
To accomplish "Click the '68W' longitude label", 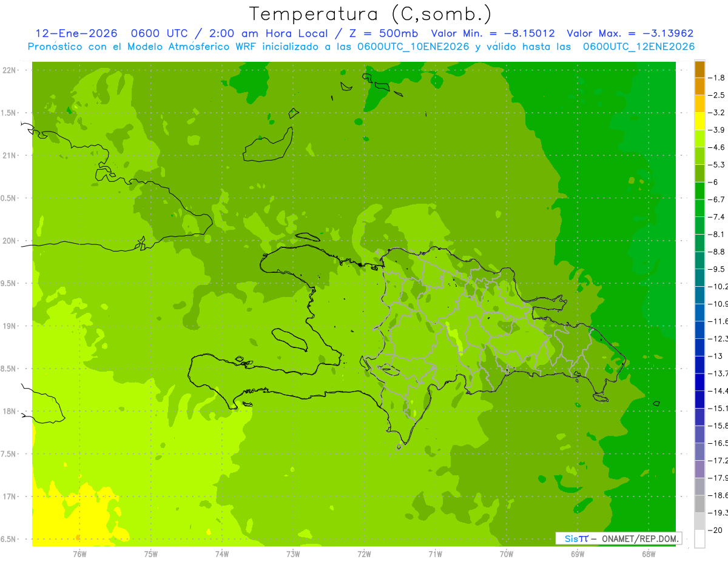I will [x=649, y=554].
